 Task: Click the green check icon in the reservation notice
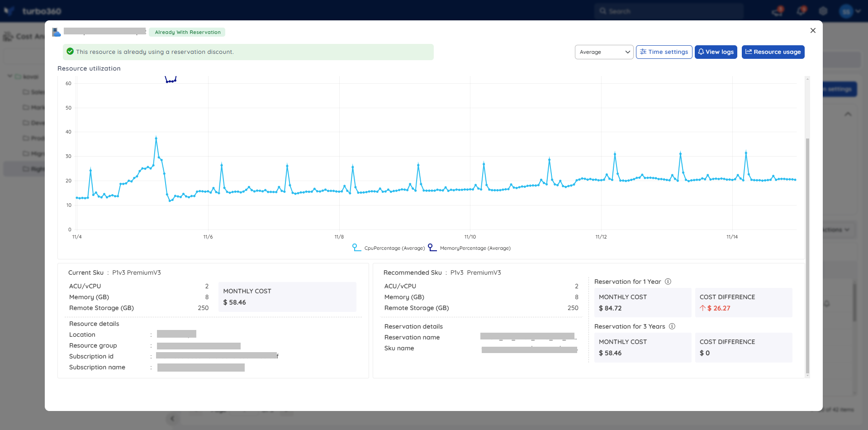70,52
